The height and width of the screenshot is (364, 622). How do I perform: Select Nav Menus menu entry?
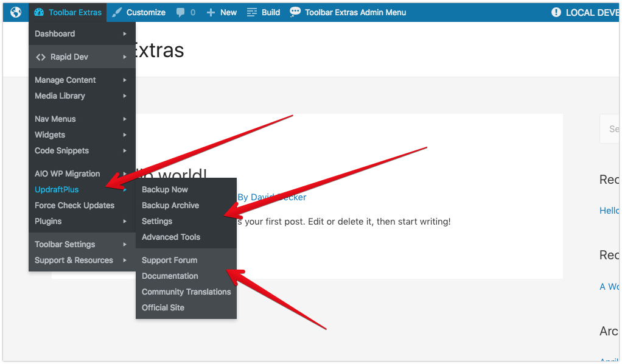pos(82,119)
